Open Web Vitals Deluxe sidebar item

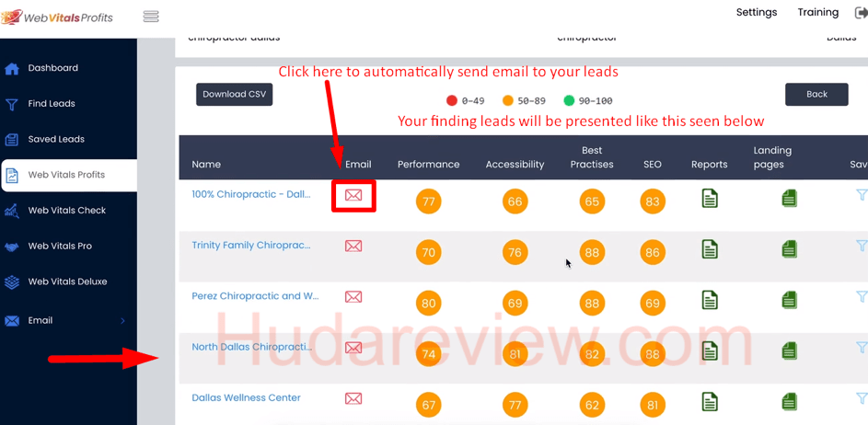click(67, 281)
